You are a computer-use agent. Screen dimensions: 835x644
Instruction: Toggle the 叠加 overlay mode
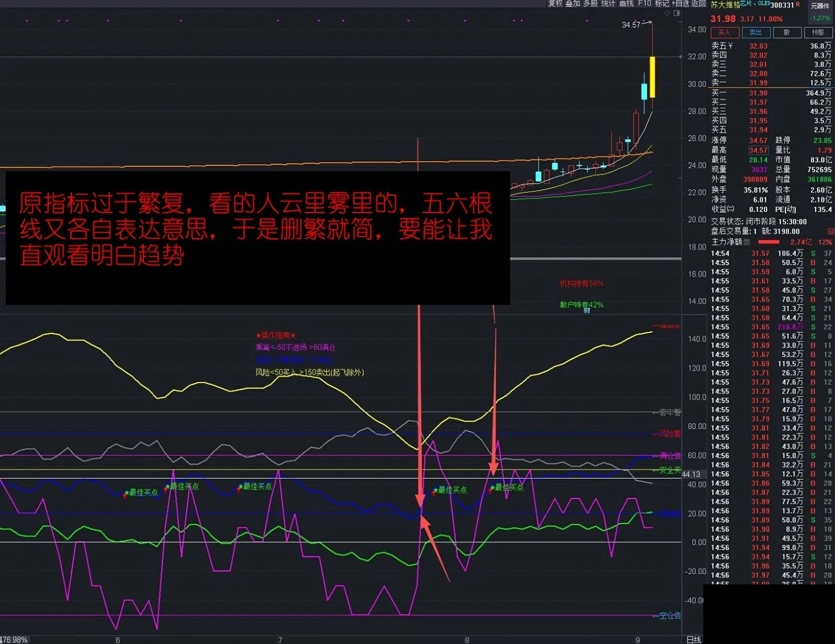tap(572, 4)
